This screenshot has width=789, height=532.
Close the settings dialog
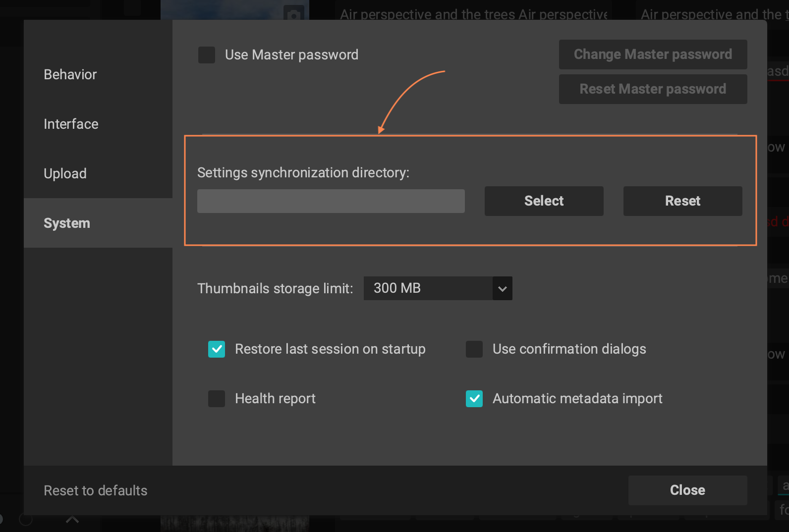click(687, 490)
